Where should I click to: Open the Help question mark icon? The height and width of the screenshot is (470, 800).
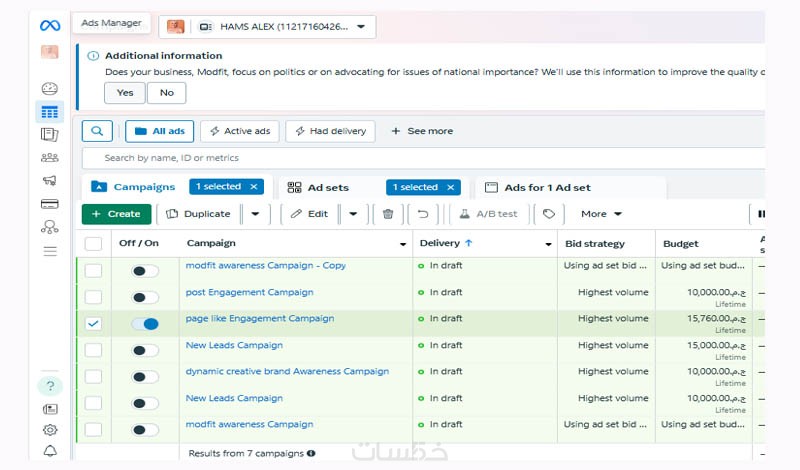[49, 386]
